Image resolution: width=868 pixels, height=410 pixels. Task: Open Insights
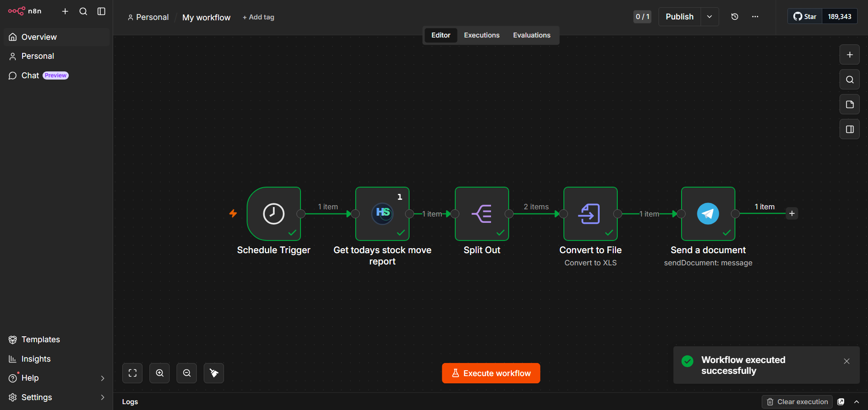pos(57,359)
